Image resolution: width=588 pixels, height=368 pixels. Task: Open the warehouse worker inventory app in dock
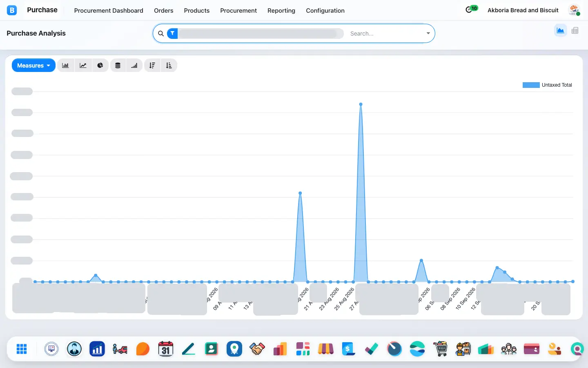[463, 349]
